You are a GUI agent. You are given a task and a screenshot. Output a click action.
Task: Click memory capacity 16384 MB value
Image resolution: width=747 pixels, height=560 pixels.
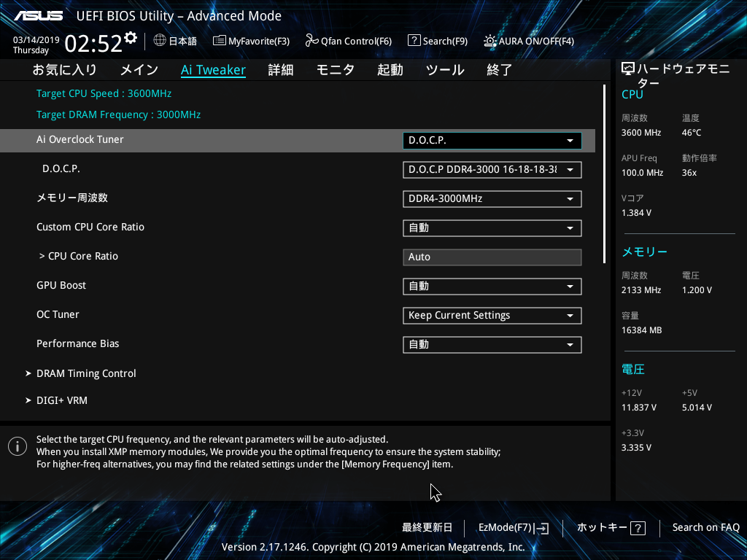(642, 330)
